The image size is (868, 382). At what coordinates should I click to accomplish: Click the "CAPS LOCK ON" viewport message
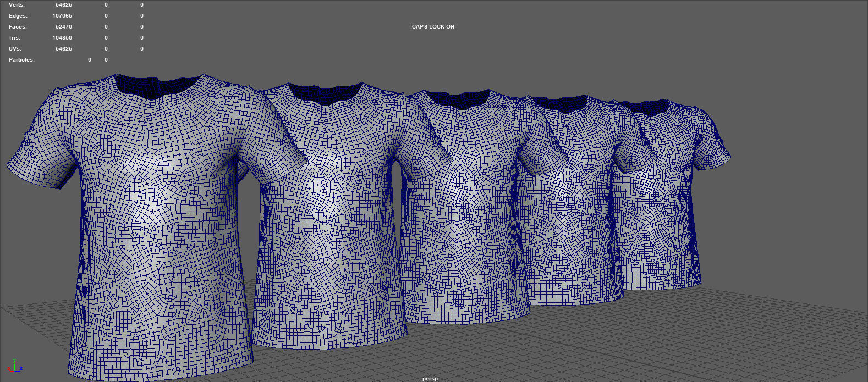point(433,27)
